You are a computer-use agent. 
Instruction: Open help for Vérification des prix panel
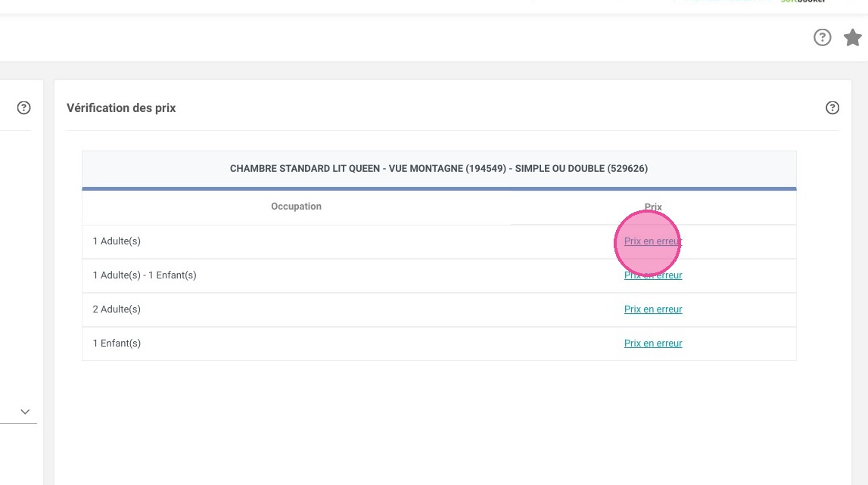click(x=832, y=108)
